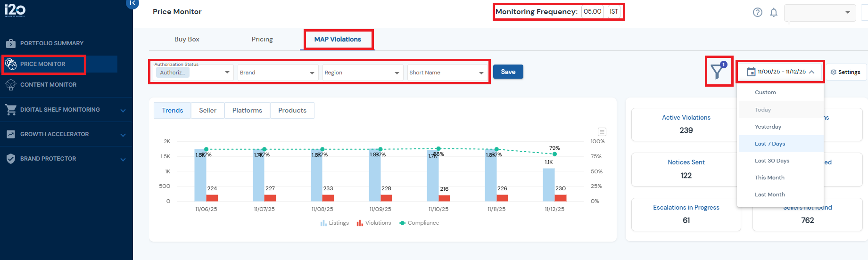Screen dimensions: 868x260
Task: Open the Region dropdown
Action: click(362, 73)
